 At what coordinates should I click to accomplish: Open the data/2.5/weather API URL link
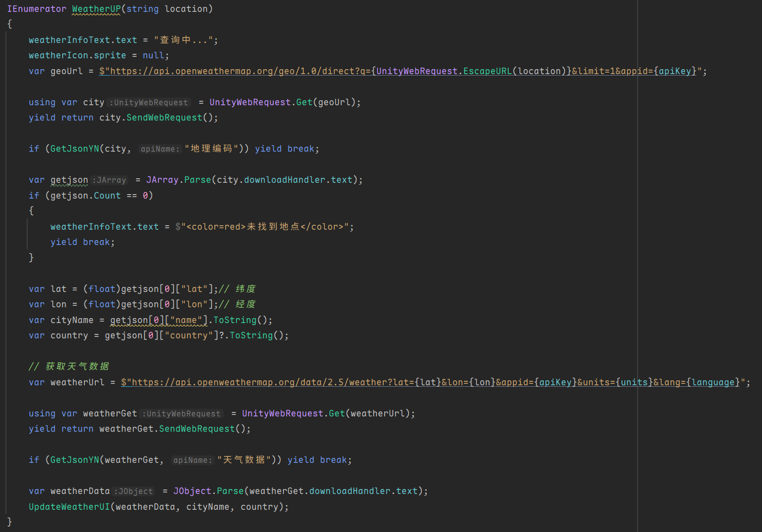[x=267, y=382]
